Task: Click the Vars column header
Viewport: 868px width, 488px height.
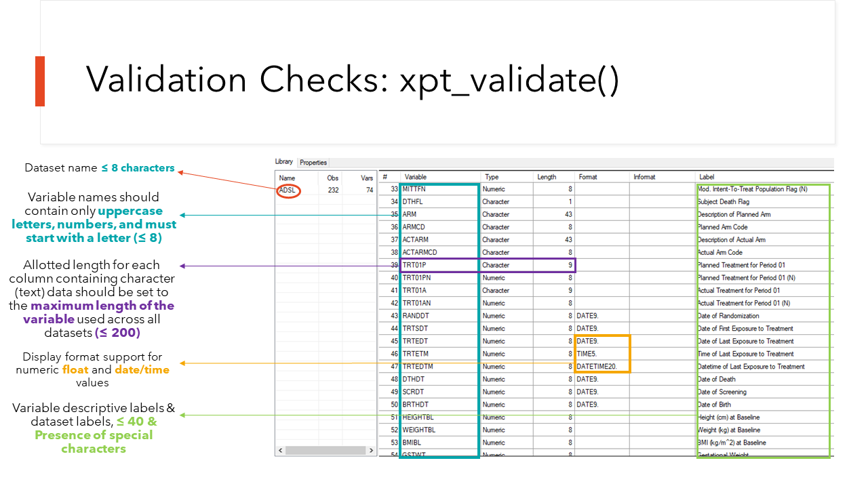Action: [366, 178]
